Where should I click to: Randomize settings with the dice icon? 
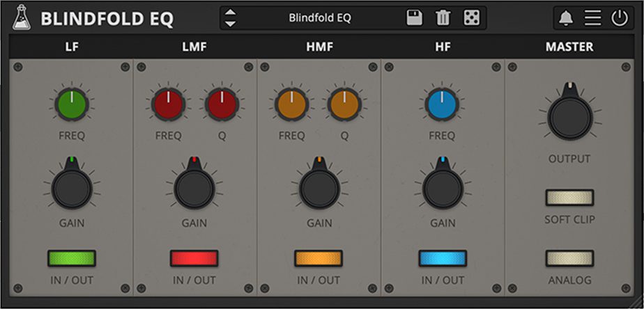[x=471, y=18]
